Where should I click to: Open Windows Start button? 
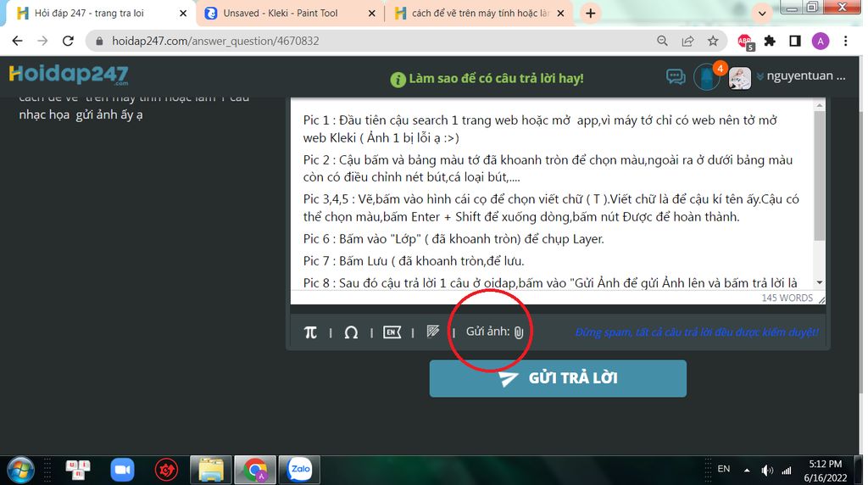pos(20,470)
